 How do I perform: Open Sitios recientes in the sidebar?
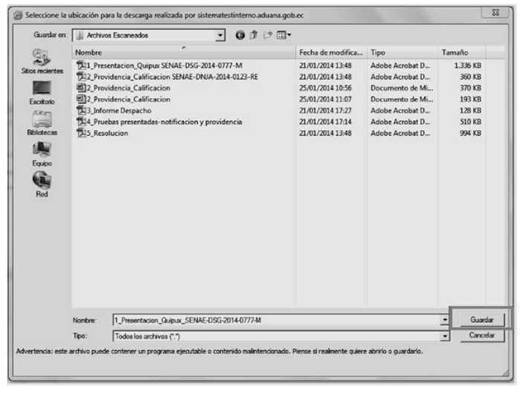[x=42, y=61]
